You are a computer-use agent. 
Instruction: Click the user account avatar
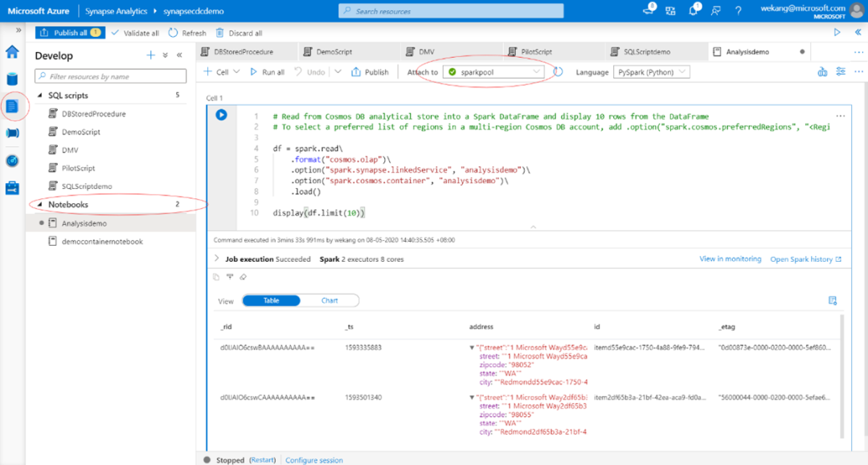[x=856, y=11]
